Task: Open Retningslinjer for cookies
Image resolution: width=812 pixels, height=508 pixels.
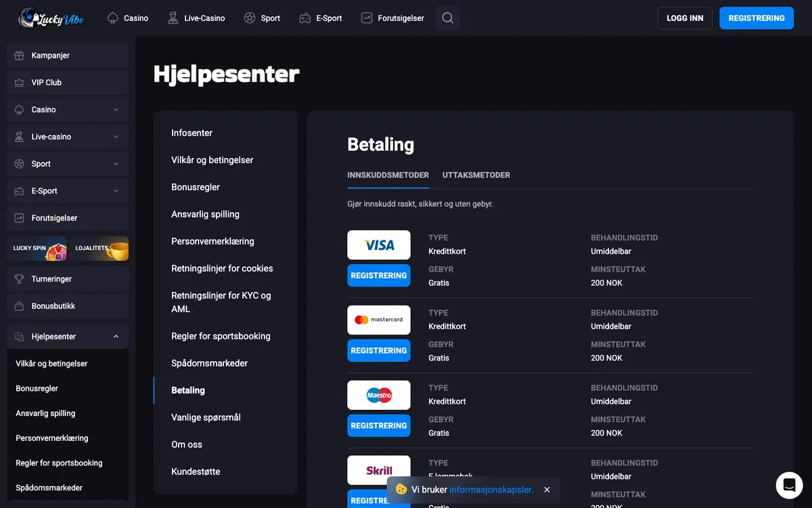Action: [222, 268]
